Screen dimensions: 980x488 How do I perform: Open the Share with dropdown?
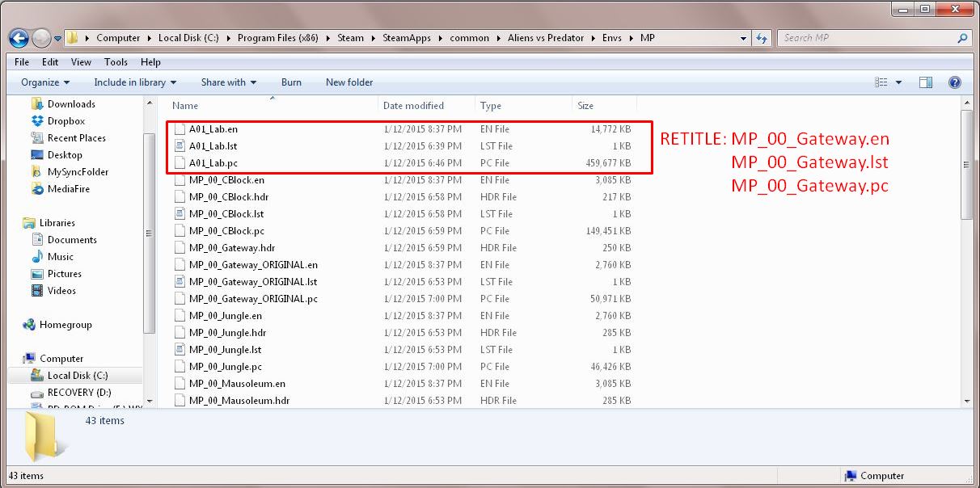(229, 82)
